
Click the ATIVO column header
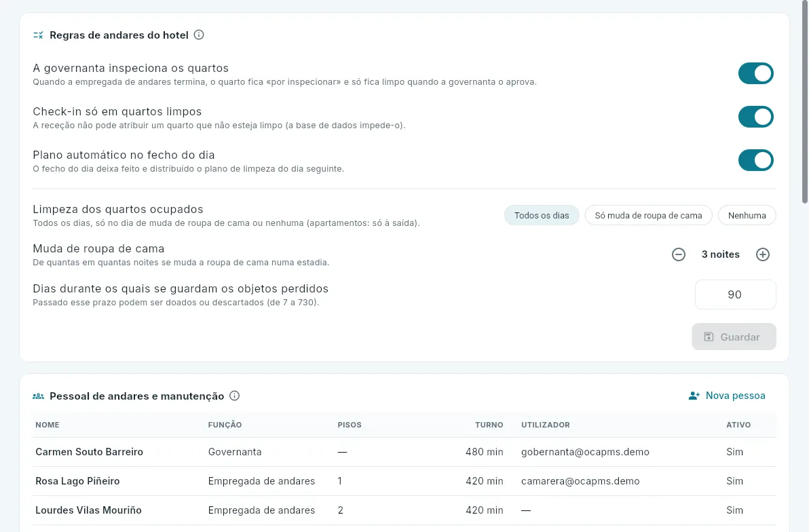click(x=738, y=425)
